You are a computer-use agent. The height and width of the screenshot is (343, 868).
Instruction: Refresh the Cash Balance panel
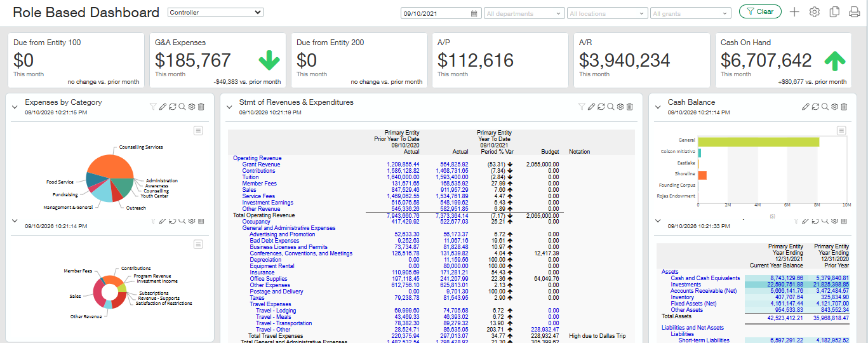pyautogui.click(x=815, y=107)
